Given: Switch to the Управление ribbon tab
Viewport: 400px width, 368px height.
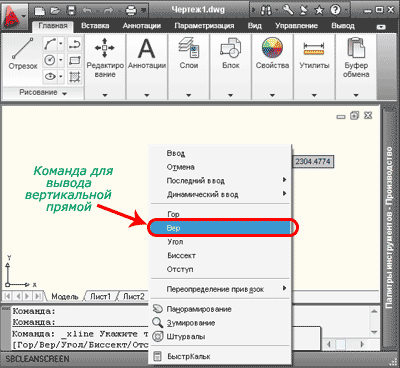Looking at the screenshot, I should coord(296,26).
